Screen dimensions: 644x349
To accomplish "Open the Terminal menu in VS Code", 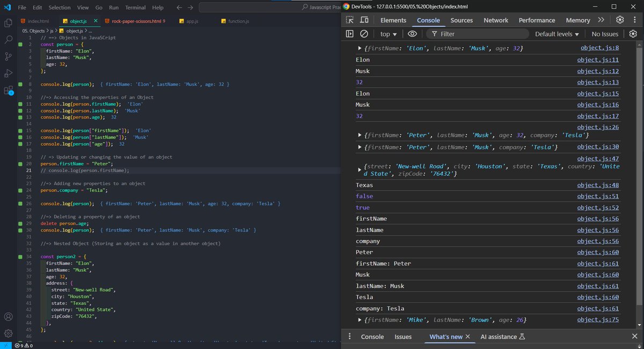I will click(x=135, y=8).
